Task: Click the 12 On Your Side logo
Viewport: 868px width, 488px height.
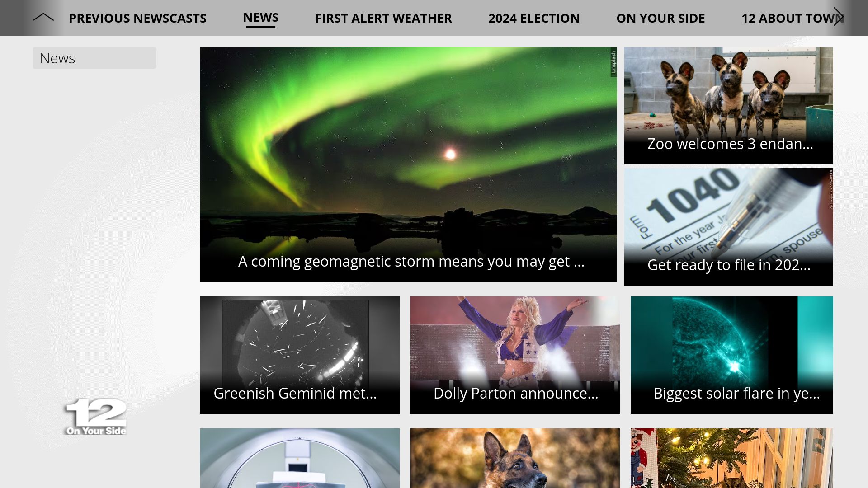Action: (95, 417)
